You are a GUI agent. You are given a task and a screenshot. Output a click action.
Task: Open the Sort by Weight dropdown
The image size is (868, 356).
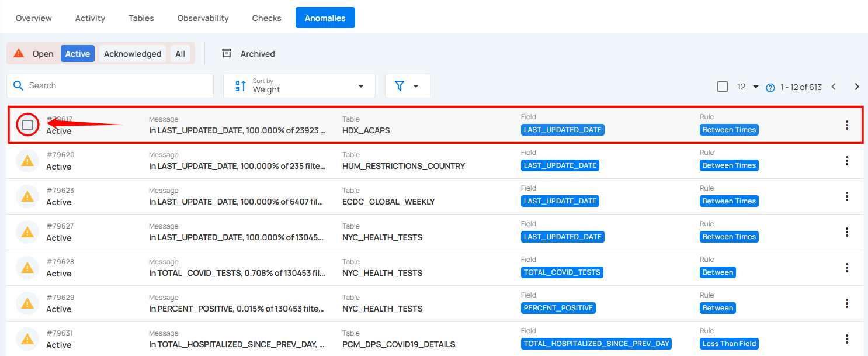coord(299,86)
